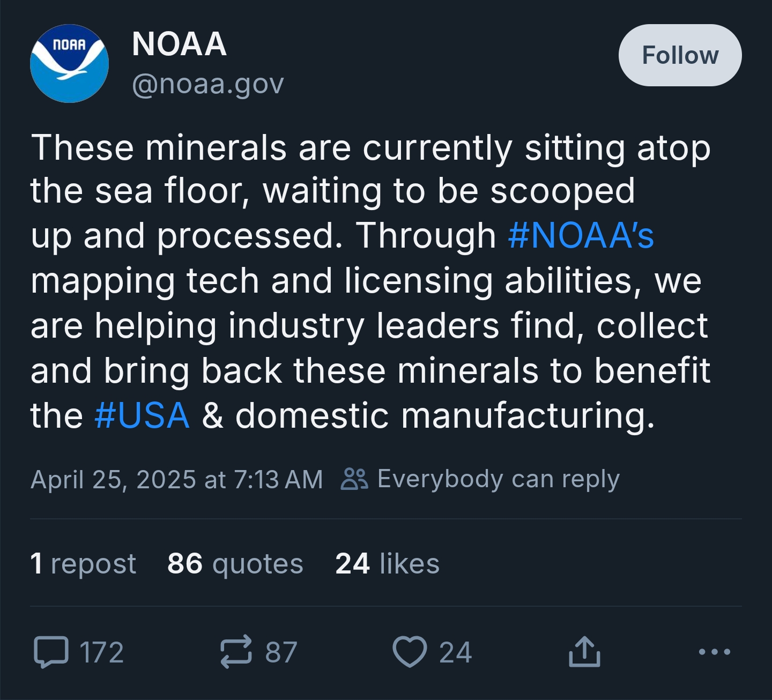Click the April 25, 2025 timestamp
This screenshot has width=772, height=700.
[x=177, y=479]
